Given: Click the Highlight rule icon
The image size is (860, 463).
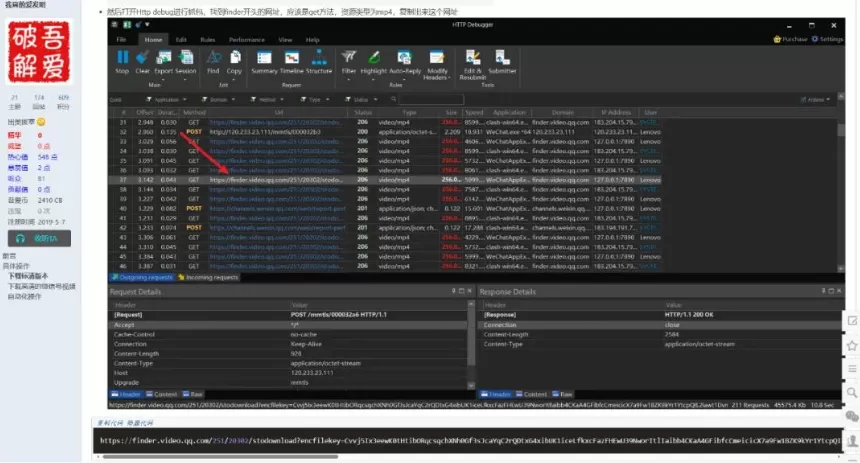Looking at the screenshot, I should pyautogui.click(x=373, y=58).
